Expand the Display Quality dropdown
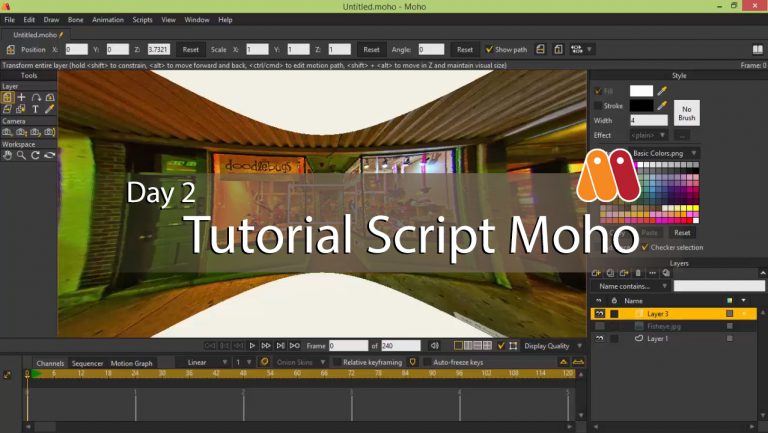 (x=551, y=346)
